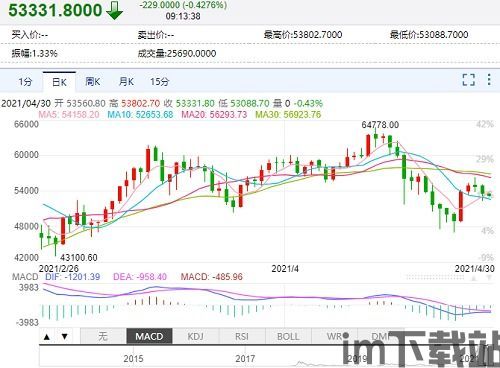
Task: Switch to the 月K chart tab
Action: coord(126,82)
